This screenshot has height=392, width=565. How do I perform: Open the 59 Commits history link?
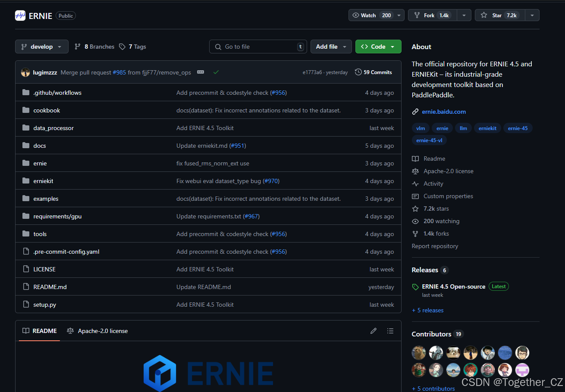tap(374, 72)
